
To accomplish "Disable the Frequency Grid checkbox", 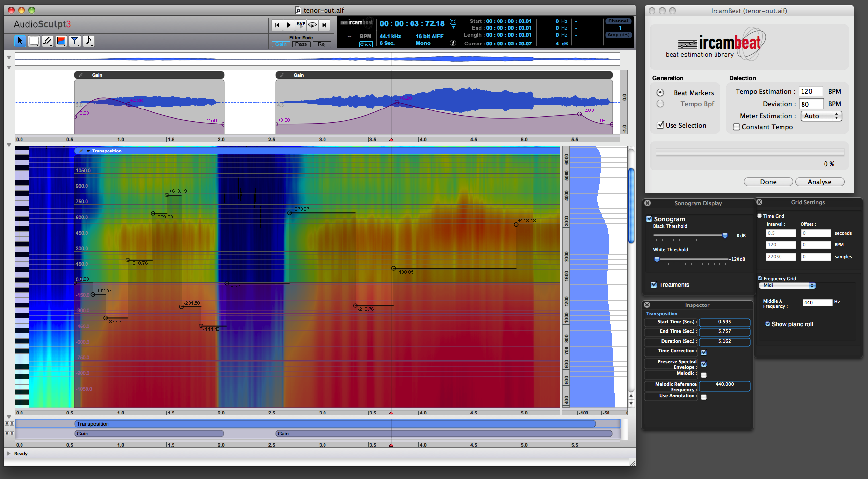I will coord(760,278).
